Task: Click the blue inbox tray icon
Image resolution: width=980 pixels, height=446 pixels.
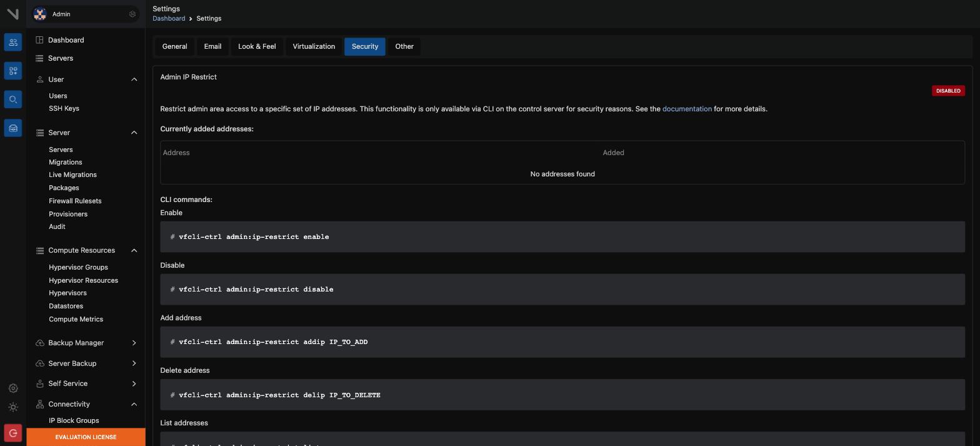Action: (x=13, y=128)
